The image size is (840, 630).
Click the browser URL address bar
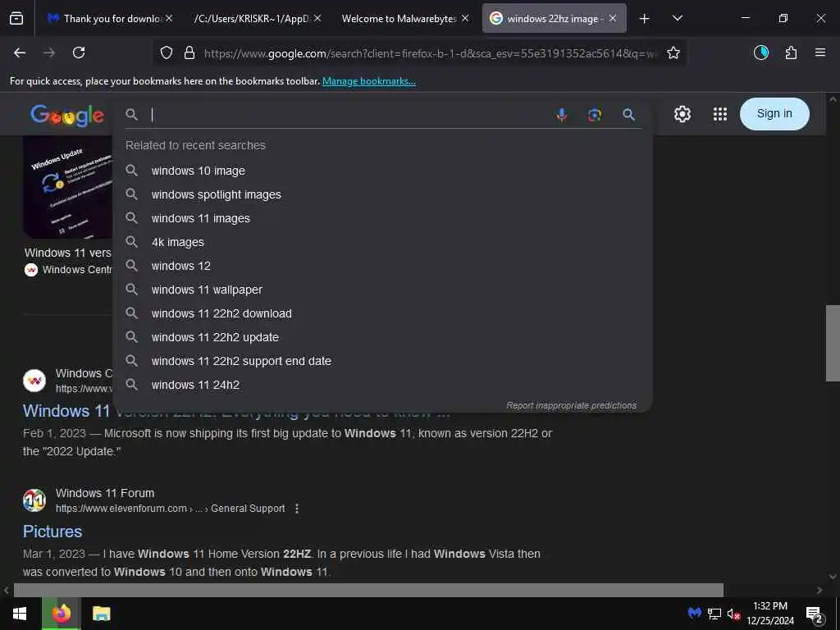coord(430,53)
